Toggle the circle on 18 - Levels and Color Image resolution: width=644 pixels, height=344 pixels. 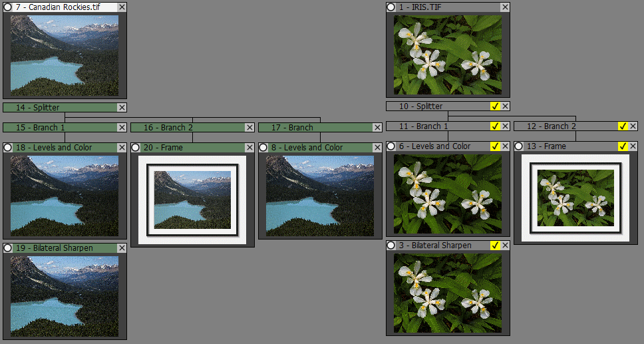pyautogui.click(x=8, y=148)
